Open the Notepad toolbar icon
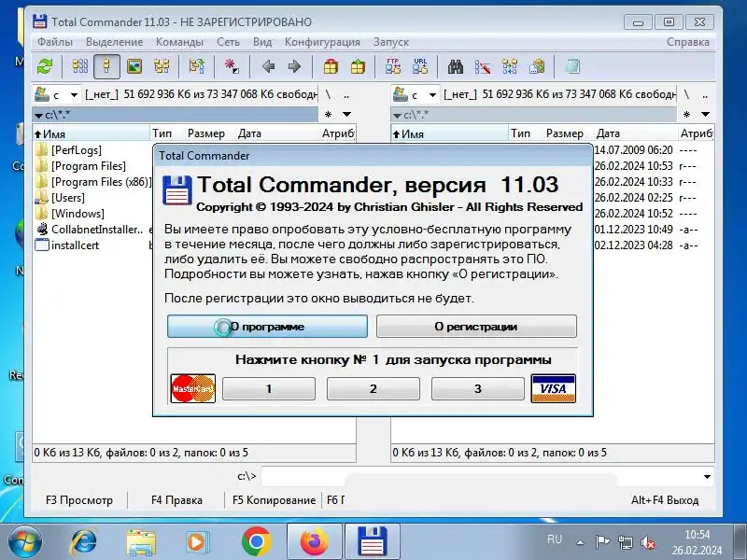The width and height of the screenshot is (747, 560). [572, 66]
